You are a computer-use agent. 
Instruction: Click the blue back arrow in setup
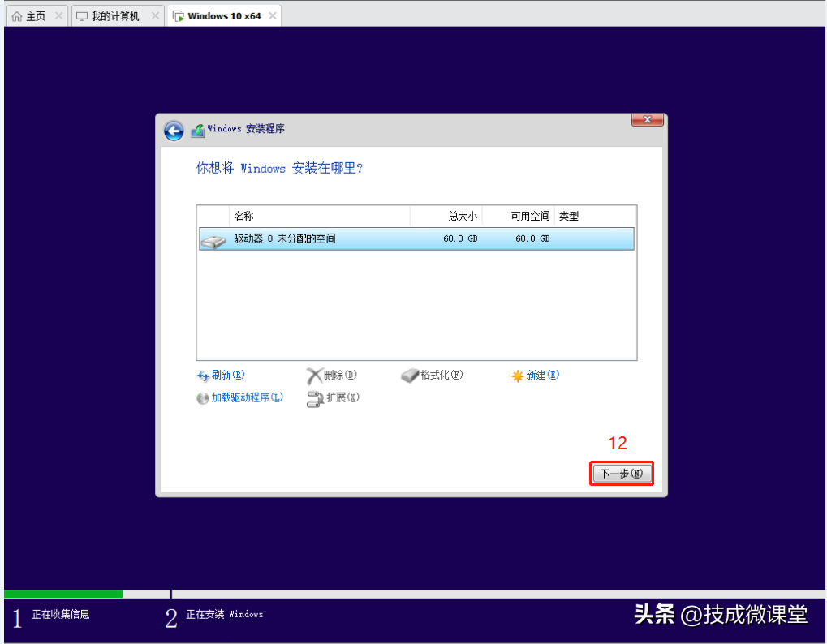pos(174,130)
